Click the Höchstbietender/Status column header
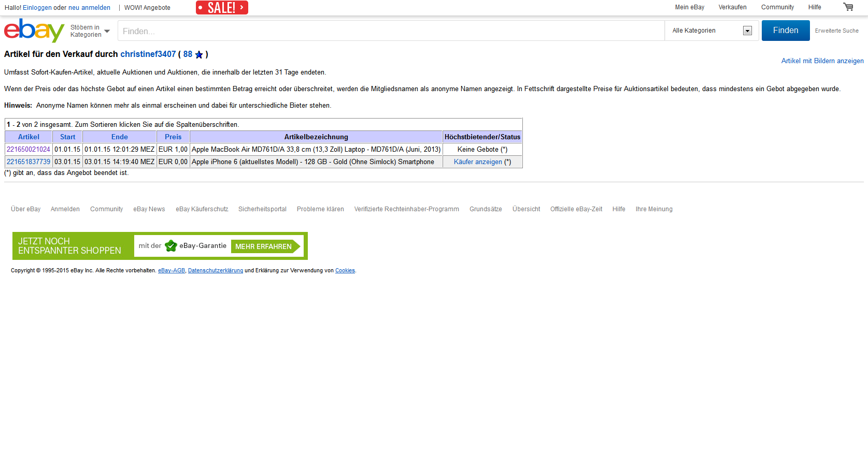The image size is (868, 468). pos(482,137)
